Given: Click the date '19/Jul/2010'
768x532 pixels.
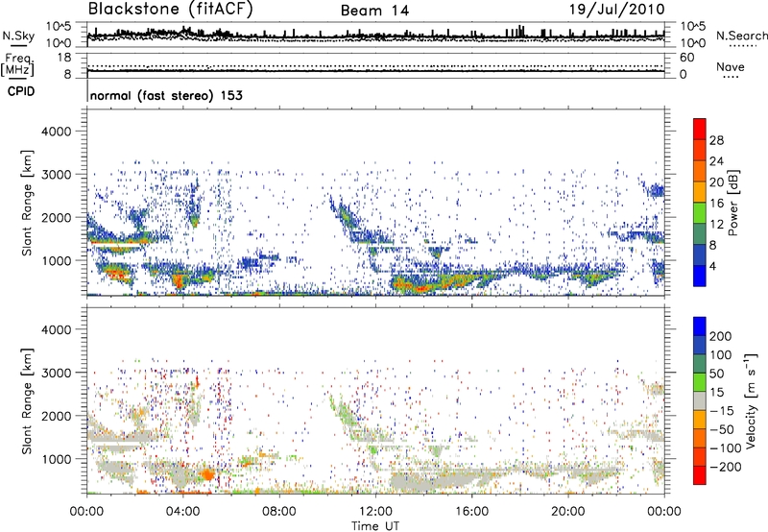Looking at the screenshot, I should tap(616, 10).
